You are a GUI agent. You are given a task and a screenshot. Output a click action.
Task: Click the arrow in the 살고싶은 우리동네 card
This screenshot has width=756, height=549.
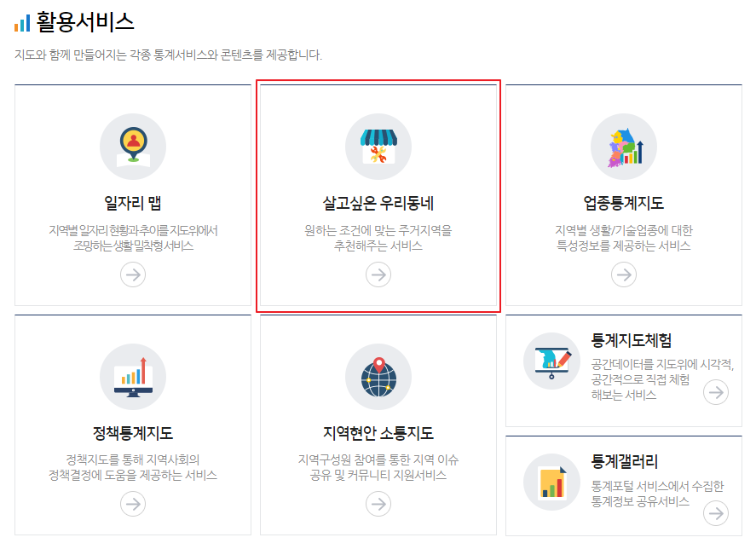pos(378,274)
